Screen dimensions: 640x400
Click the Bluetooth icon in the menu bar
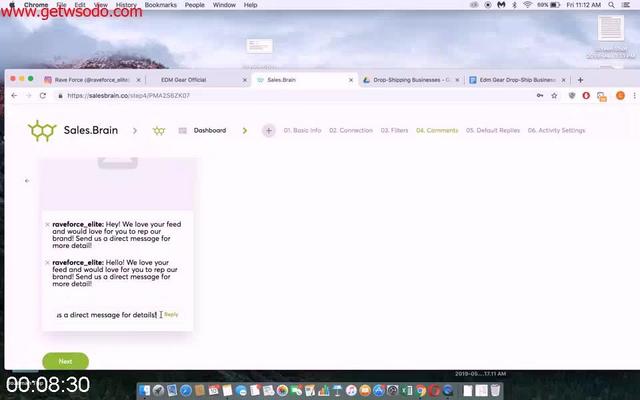(514, 5)
